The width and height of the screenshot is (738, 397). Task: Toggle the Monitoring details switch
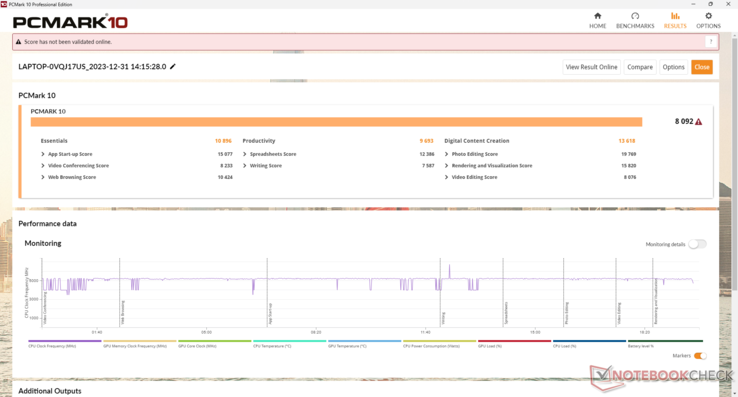697,244
